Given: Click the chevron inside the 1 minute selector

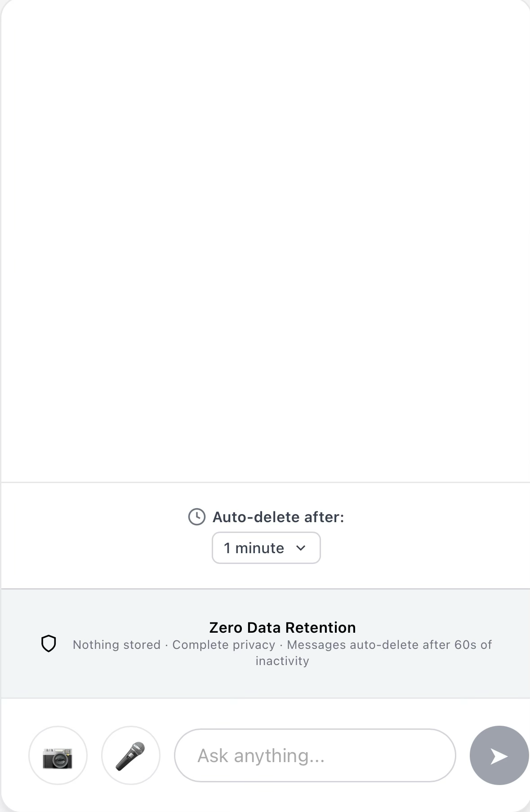Looking at the screenshot, I should click(x=301, y=548).
